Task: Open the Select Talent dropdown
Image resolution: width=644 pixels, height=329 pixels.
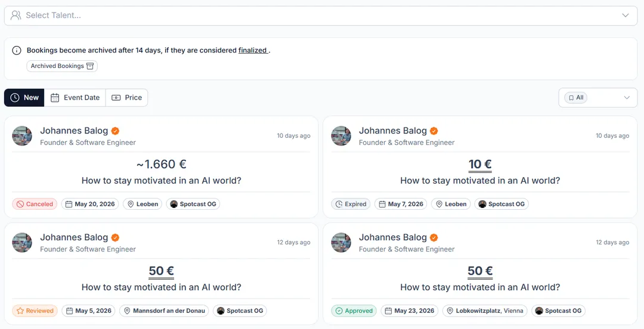Action: [x=321, y=15]
